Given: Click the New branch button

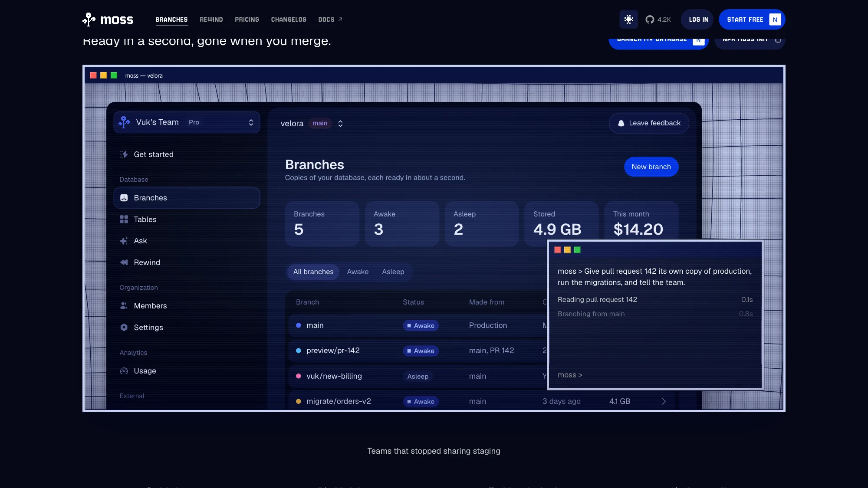Looking at the screenshot, I should pyautogui.click(x=651, y=167).
